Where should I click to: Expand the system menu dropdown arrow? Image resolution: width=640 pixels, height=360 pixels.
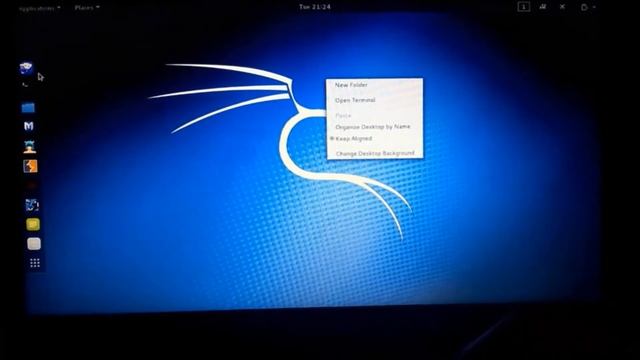[x=594, y=7]
